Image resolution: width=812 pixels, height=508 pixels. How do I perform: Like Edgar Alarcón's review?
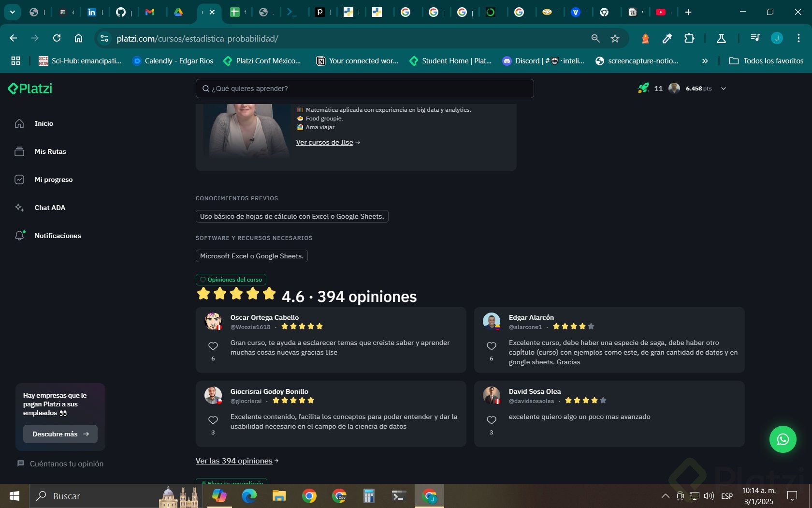click(x=492, y=346)
